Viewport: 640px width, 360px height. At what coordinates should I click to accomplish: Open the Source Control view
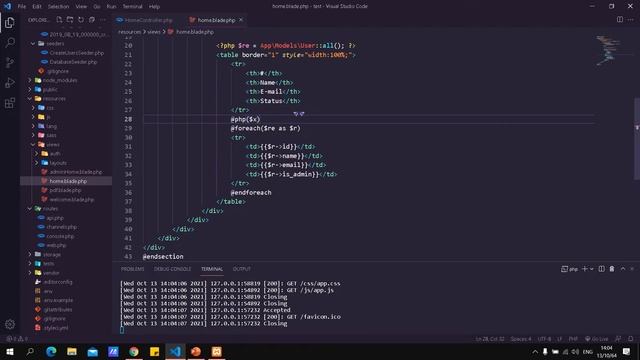(10, 62)
